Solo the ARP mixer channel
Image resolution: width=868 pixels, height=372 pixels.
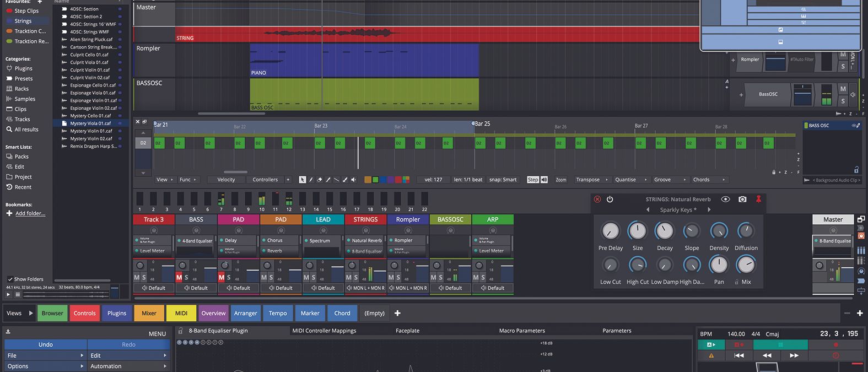click(483, 277)
